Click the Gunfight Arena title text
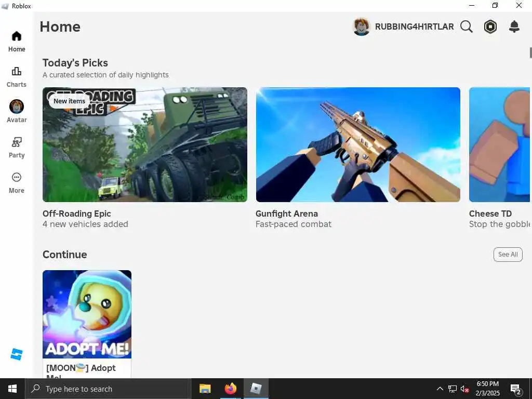Screen dimensions: 532x399 [x=287, y=214]
